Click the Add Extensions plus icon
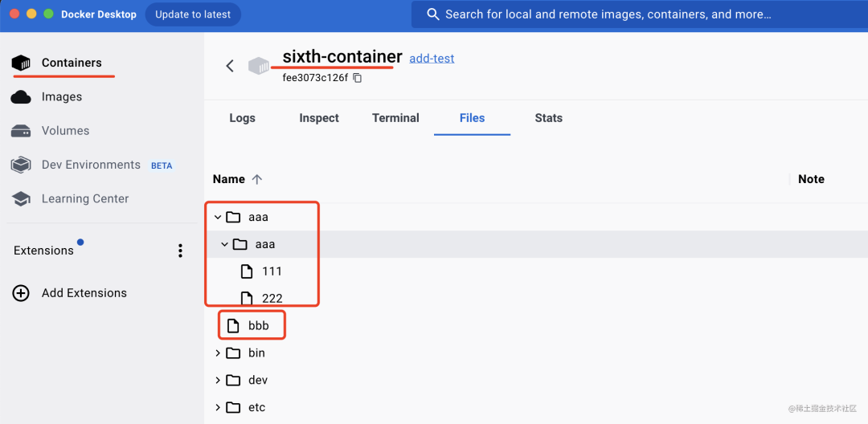The image size is (868, 424). point(21,293)
